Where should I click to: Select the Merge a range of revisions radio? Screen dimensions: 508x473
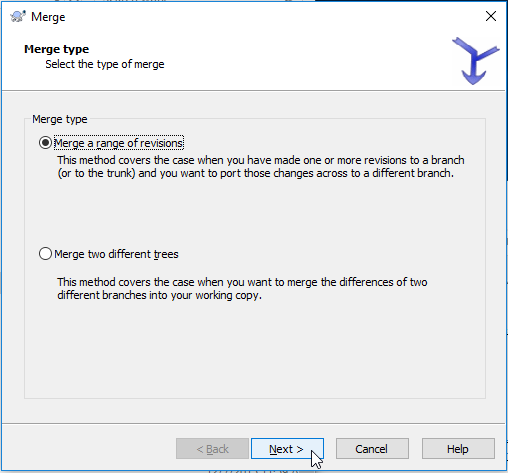pyautogui.click(x=45, y=143)
